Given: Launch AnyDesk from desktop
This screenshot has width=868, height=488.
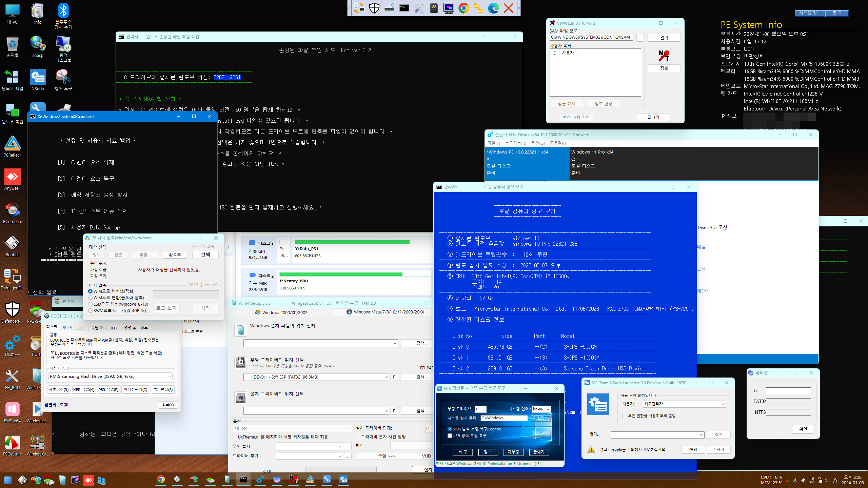Looking at the screenshot, I should click(x=13, y=180).
